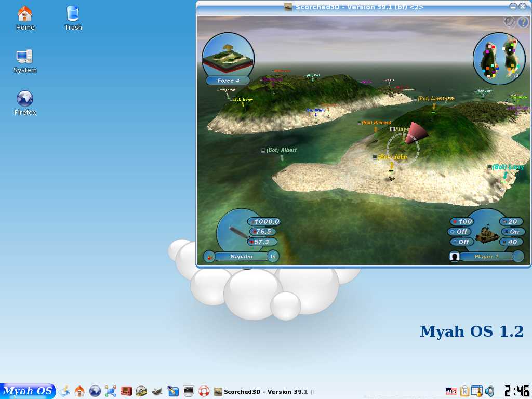Open the Trash desktop icon
Screen dimensions: 532x399
coord(73,18)
